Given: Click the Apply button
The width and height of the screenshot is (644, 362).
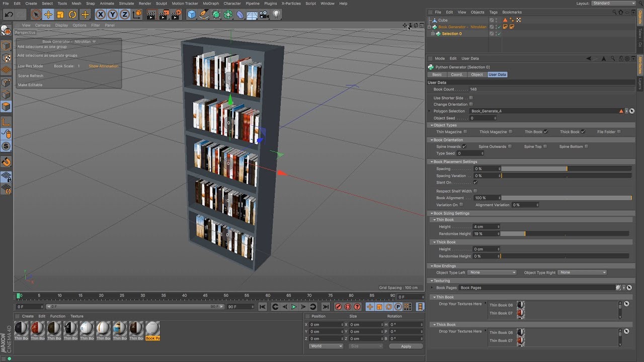Looking at the screenshot, I should tap(406, 346).
